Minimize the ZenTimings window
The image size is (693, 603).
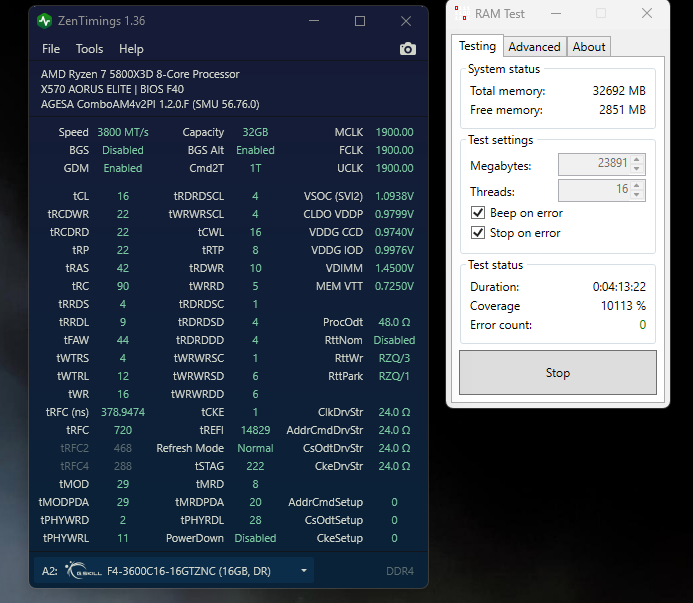(314, 21)
